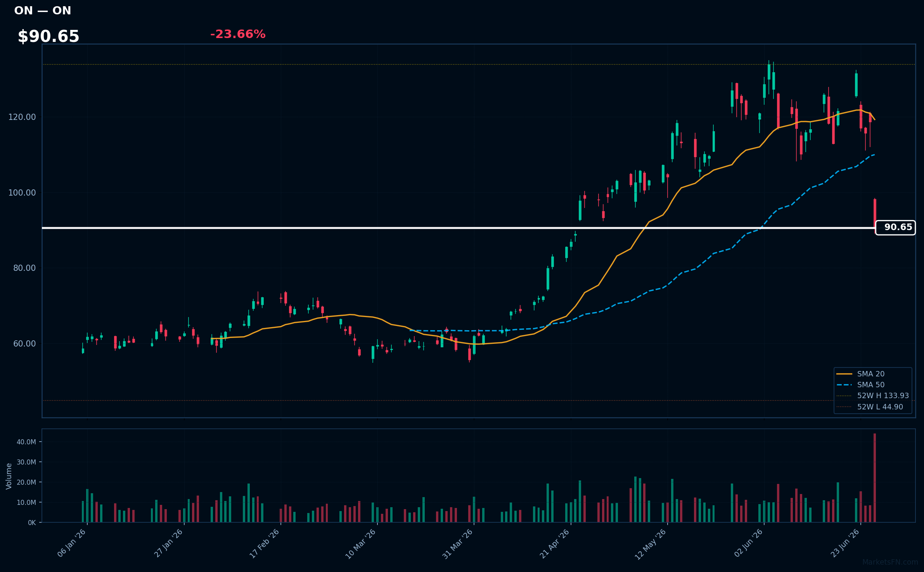Select SMA 20 legend entry
Screen dimensions: 924x572
tap(861, 374)
